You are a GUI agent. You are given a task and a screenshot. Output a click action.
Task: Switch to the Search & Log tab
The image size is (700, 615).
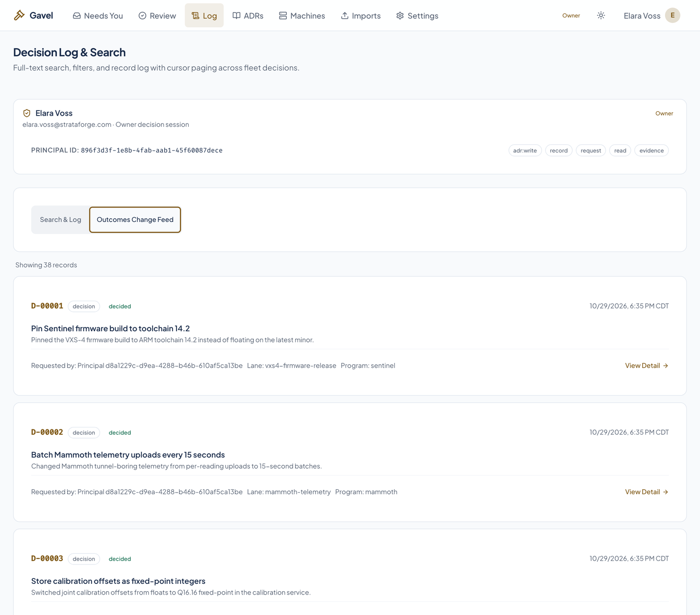pos(60,220)
